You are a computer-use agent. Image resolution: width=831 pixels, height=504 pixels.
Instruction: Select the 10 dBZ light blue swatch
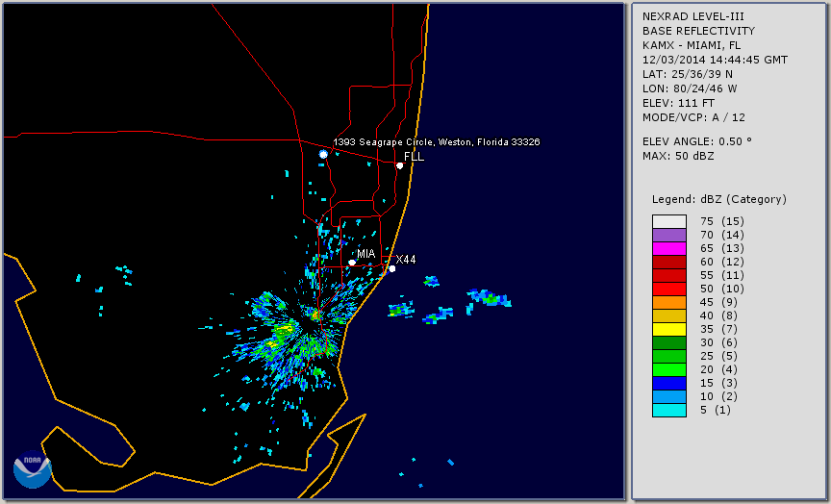668,397
